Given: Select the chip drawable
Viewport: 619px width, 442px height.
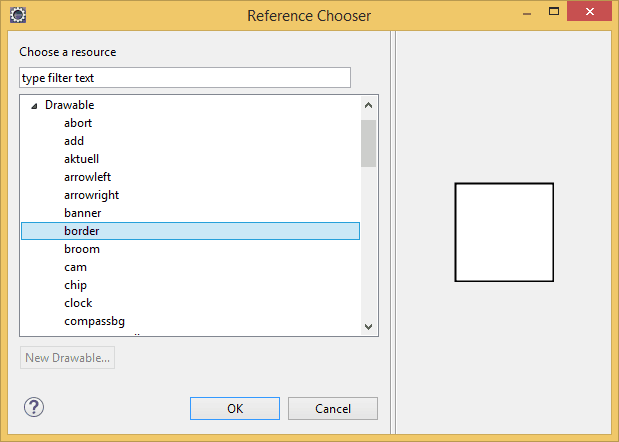Looking at the screenshot, I should 76,285.
